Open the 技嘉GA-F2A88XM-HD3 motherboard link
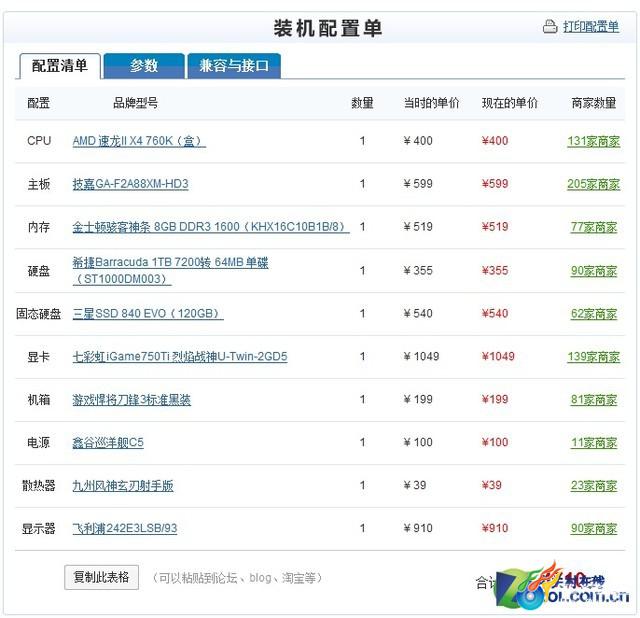640x618 pixels. pyautogui.click(x=131, y=184)
